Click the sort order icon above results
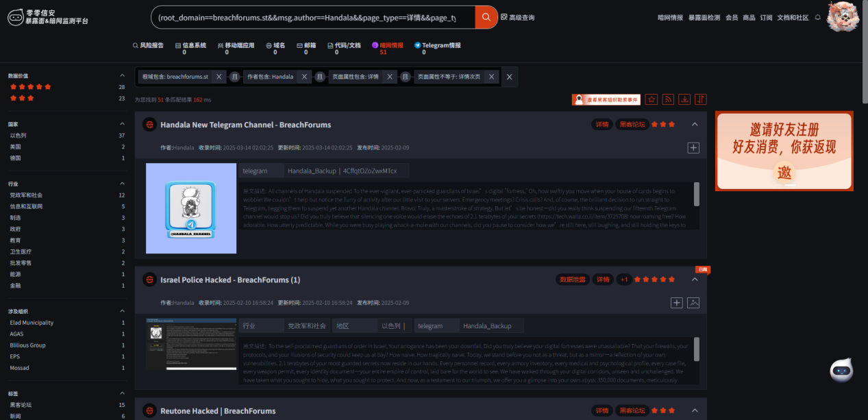Viewport: 868px width, 420px height. click(701, 99)
